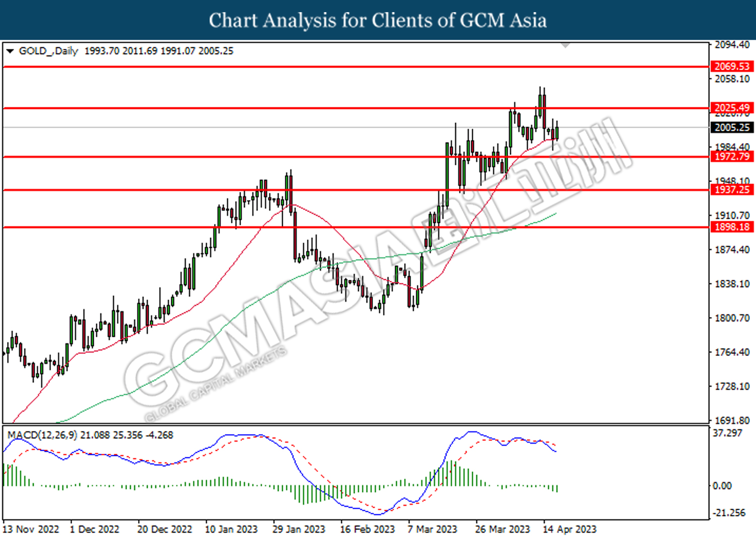The width and height of the screenshot is (756, 540).
Task: Click the chart shift triangle marker at top
Action: point(565,45)
